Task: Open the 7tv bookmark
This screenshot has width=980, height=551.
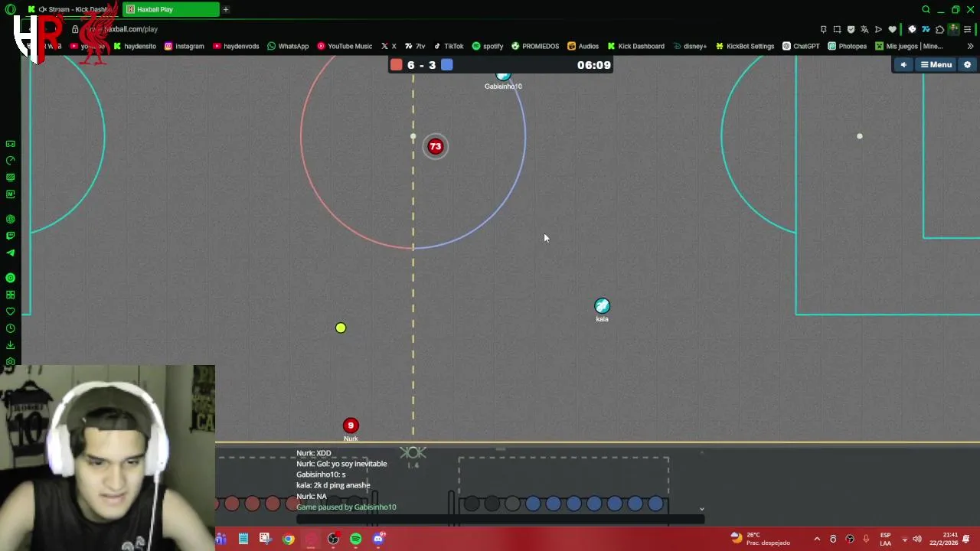Action: (x=415, y=46)
